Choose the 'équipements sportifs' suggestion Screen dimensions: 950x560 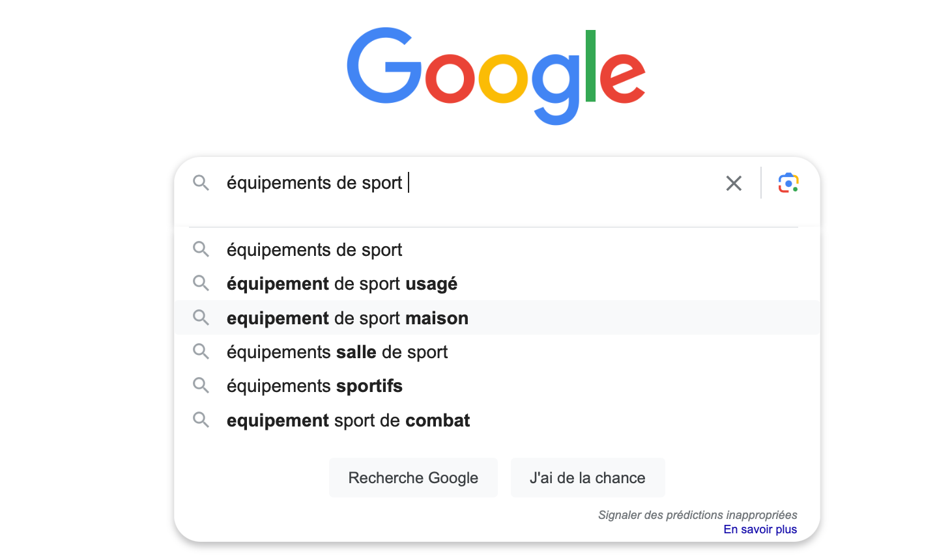pos(497,385)
